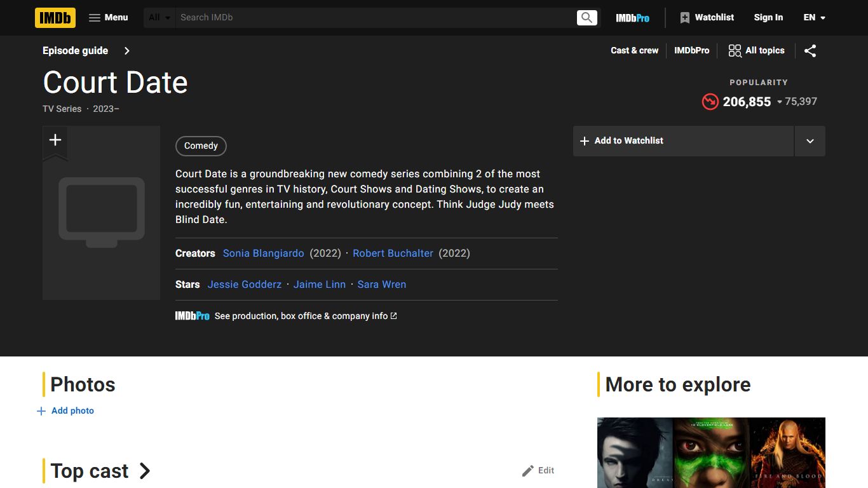Click the share icon
This screenshot has width=868, height=488.
(x=810, y=51)
